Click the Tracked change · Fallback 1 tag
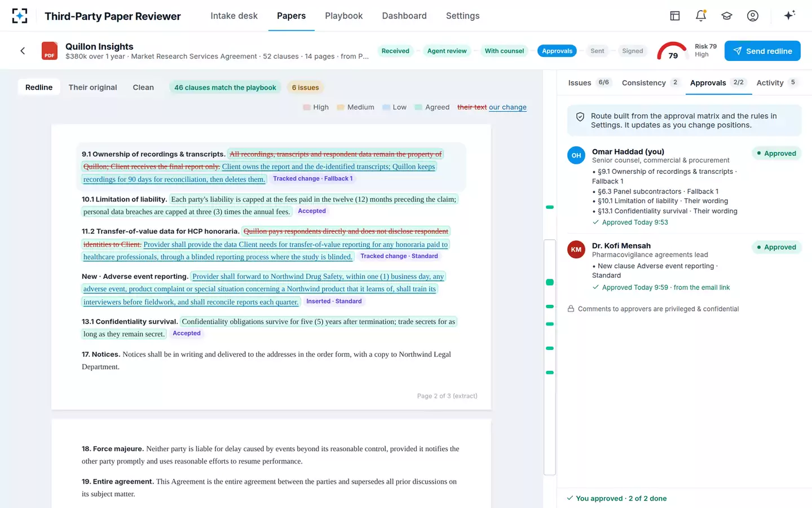 click(313, 179)
